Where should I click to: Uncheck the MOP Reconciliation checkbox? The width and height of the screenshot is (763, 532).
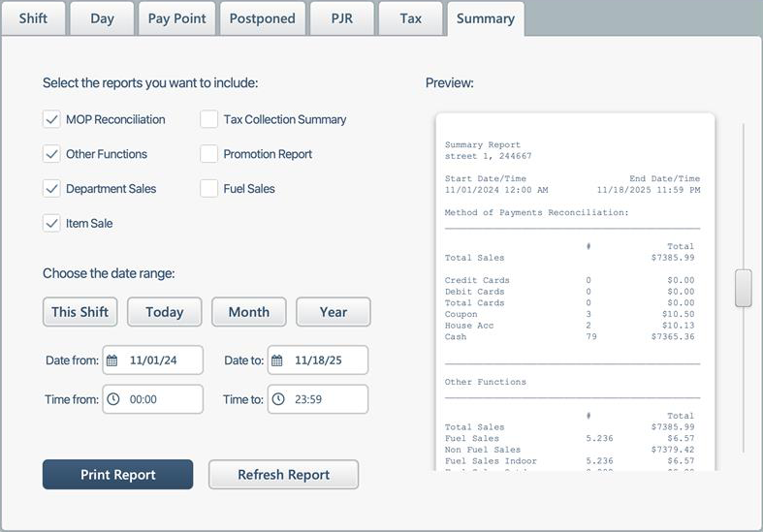pos(51,119)
